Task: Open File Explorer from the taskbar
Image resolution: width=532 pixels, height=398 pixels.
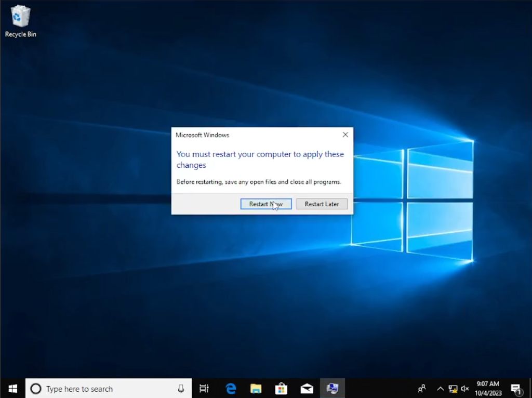Action: (256, 389)
